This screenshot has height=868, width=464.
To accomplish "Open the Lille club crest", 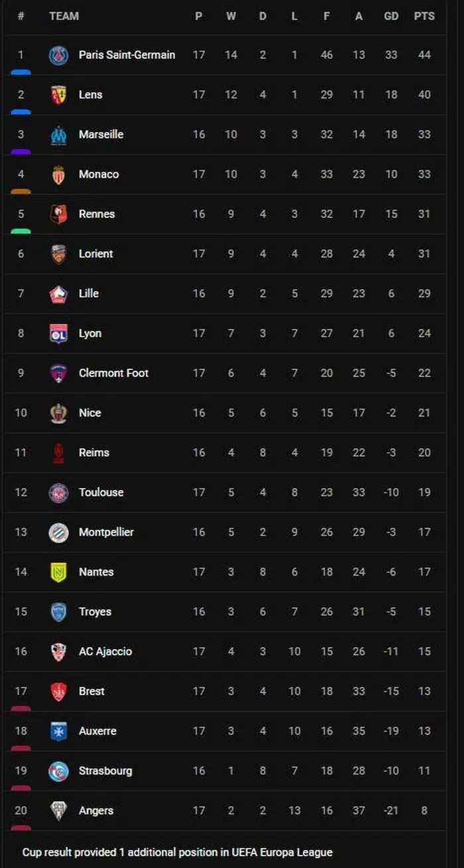I will pyautogui.click(x=58, y=294).
